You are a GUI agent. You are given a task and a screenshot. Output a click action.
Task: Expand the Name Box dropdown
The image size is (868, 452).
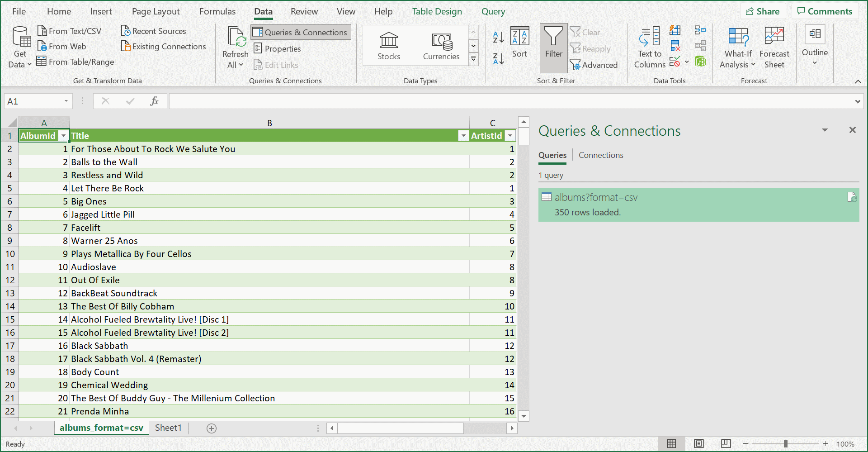(x=66, y=101)
